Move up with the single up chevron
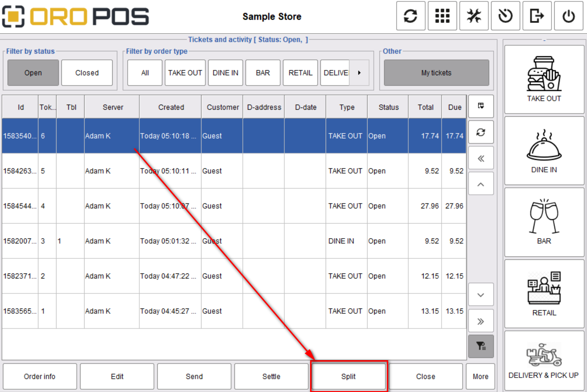This screenshot has height=392, width=587. [x=481, y=185]
